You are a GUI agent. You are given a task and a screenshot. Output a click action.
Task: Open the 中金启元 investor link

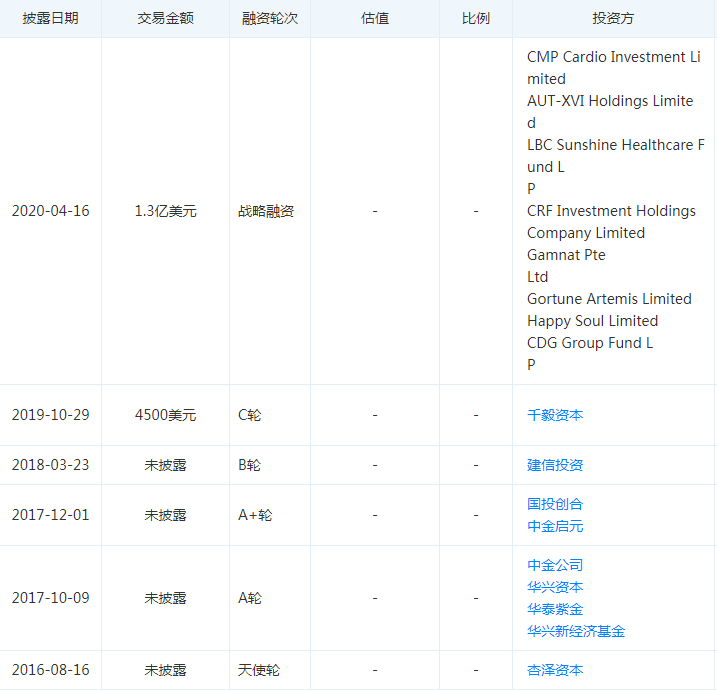pos(555,526)
